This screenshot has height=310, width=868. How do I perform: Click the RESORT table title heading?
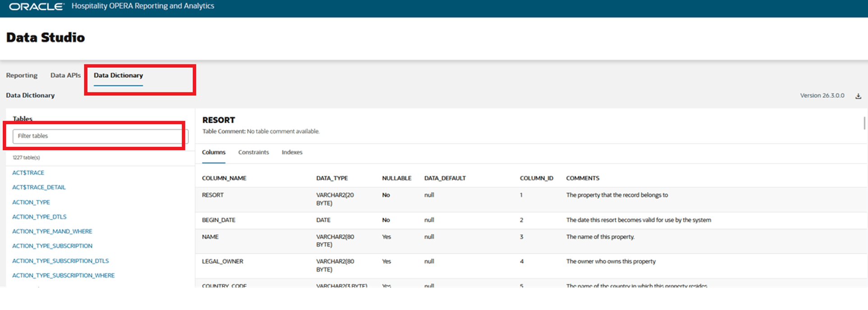click(x=219, y=120)
